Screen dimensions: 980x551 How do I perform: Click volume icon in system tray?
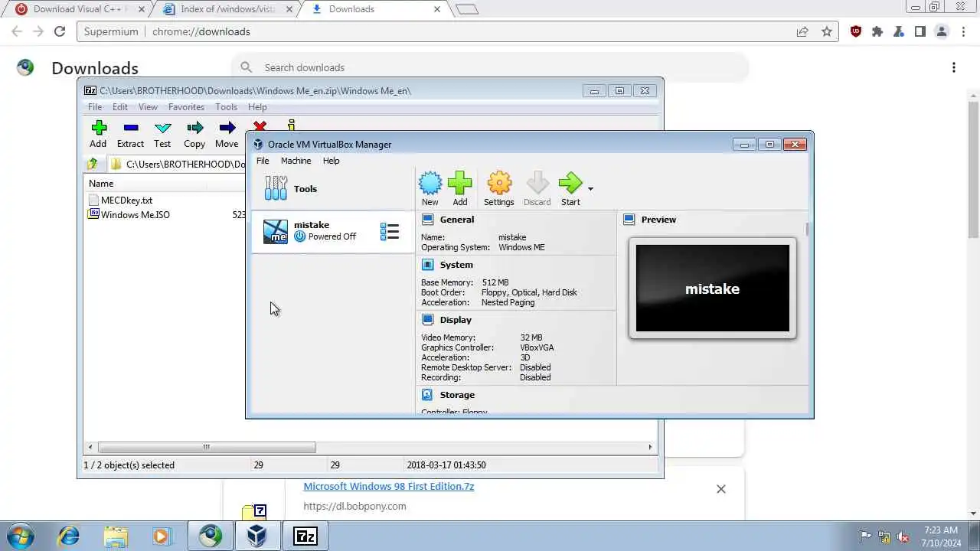pos(903,536)
